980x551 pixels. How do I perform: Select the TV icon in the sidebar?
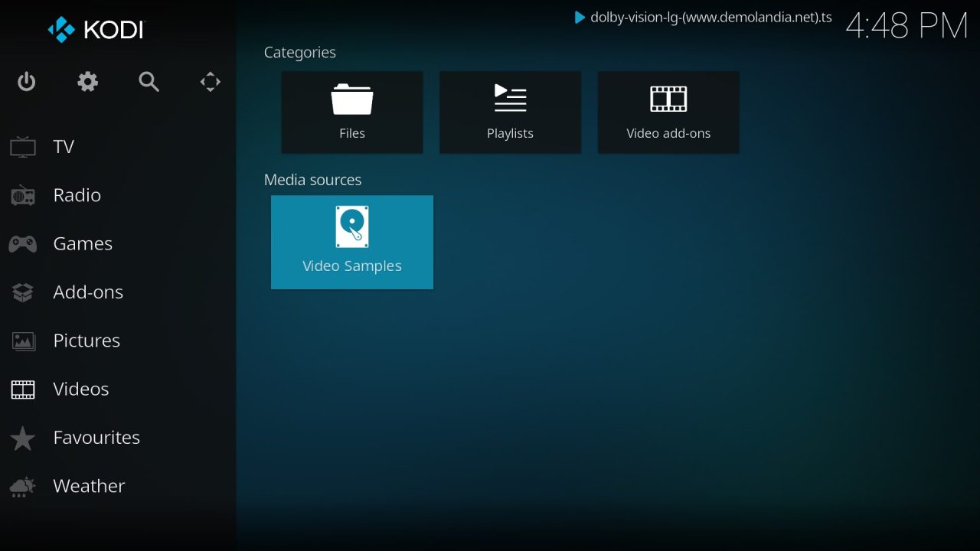tap(22, 146)
